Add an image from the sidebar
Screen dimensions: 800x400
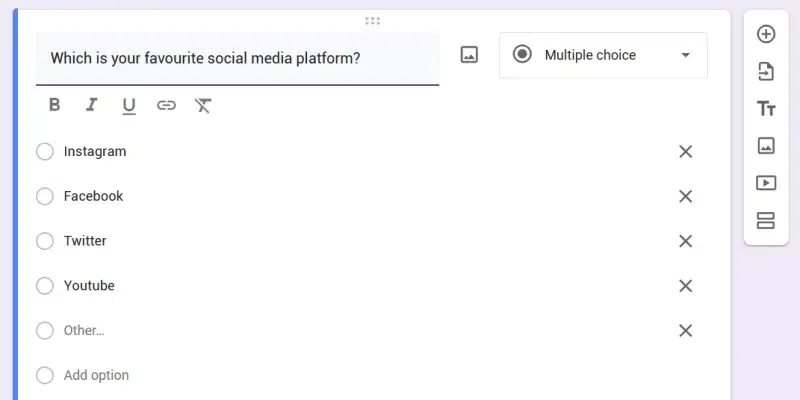[766, 146]
